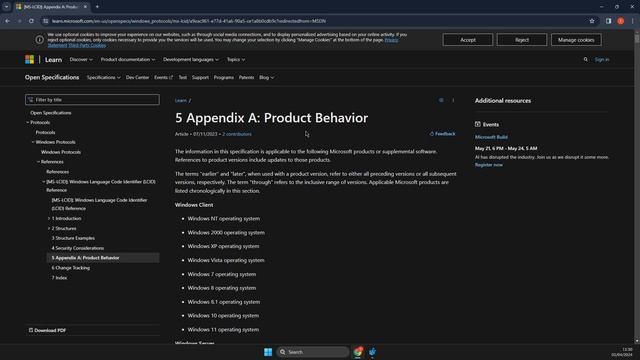This screenshot has height=360, width=640.
Task: View site information icon in address bar
Action: pos(46,21)
